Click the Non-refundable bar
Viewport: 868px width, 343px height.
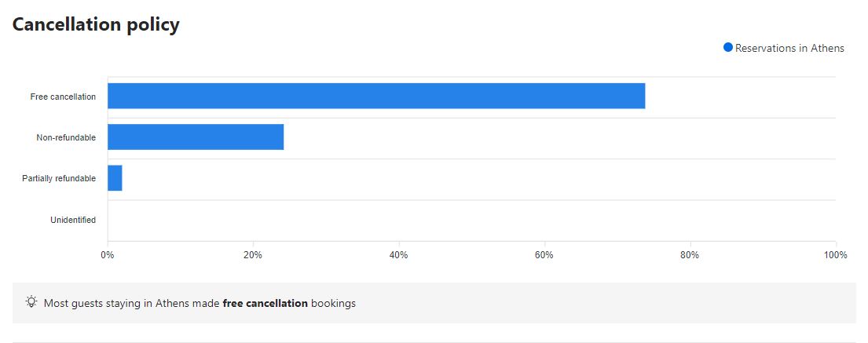tap(195, 137)
